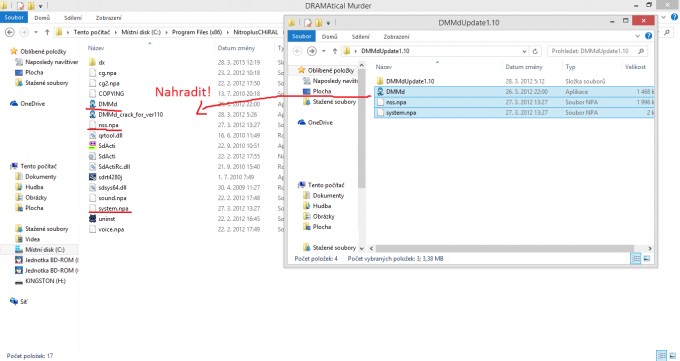
Task: Open quick access toolbar dropdown in DMMdUpdate1.10 window
Action: click(x=328, y=23)
